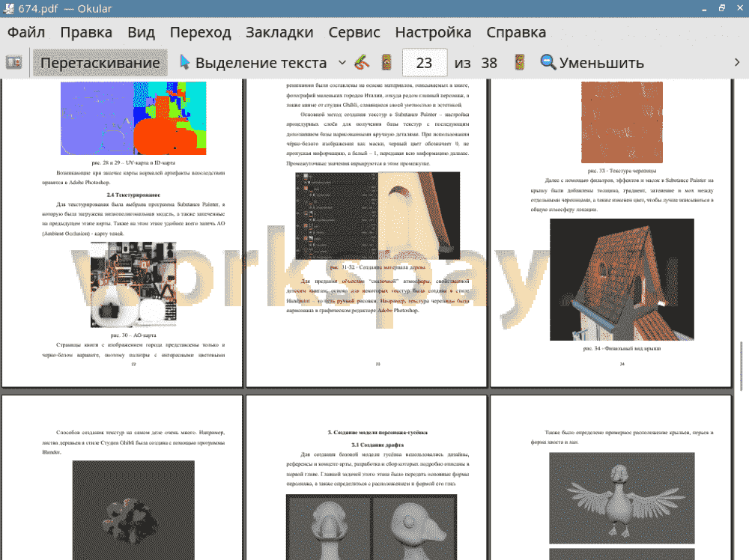749x560 pixels.
Task: Click the caption рис. 28 и 29 – UV-карта
Action: click(x=133, y=162)
